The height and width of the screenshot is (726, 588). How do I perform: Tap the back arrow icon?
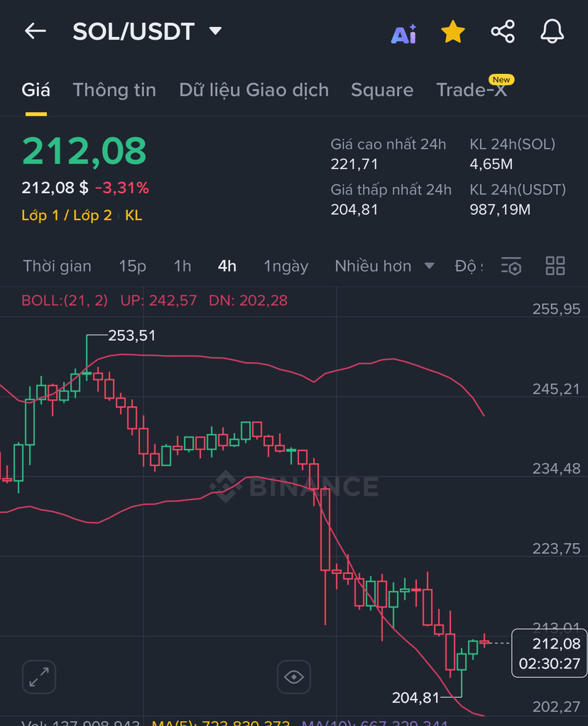click(35, 31)
